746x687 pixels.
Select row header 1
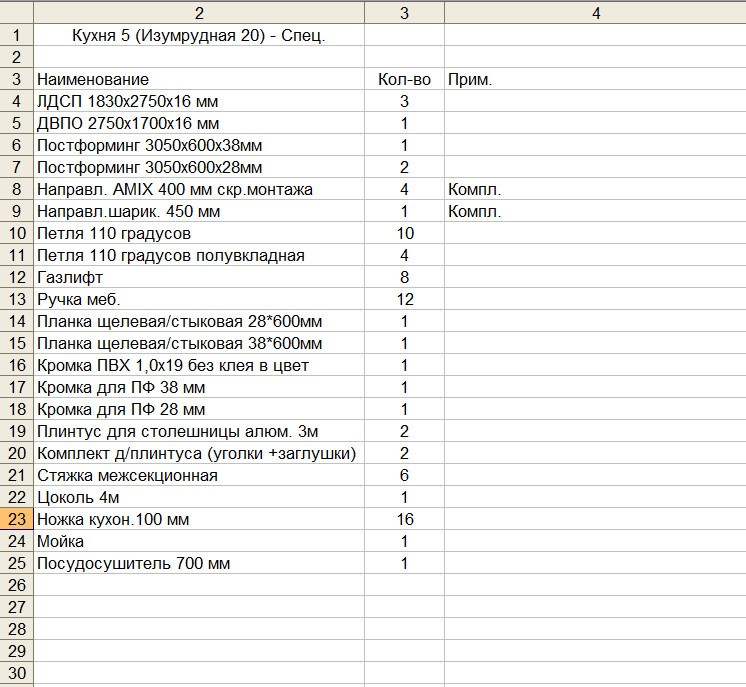(16, 35)
